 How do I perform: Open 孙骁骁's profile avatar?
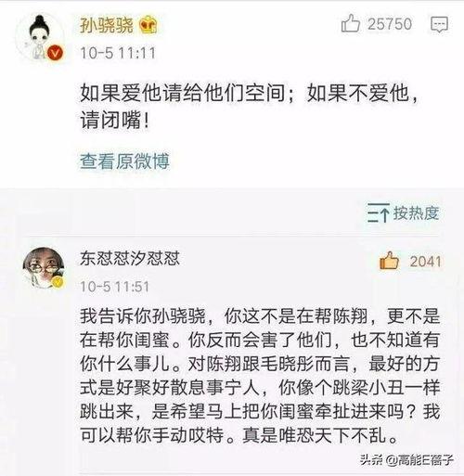pos(40,36)
